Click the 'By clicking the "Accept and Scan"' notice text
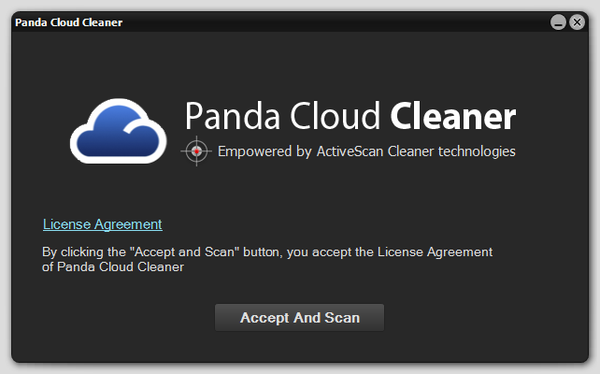This screenshot has width=600, height=374. pos(267,259)
